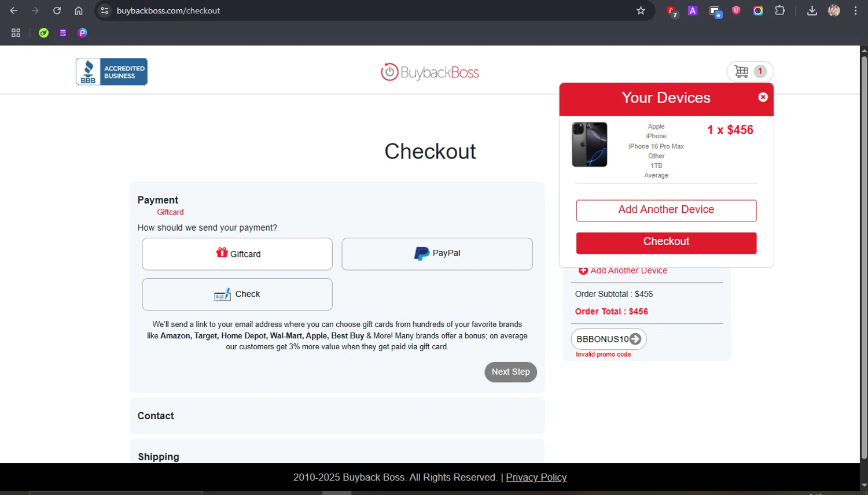Select PayPal payment option
Image resolution: width=868 pixels, height=495 pixels.
437,254
